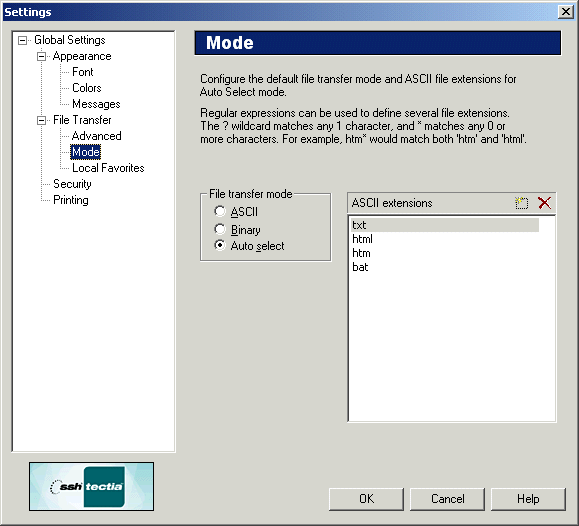Open the Printing settings page
The image size is (579, 526).
(x=71, y=200)
